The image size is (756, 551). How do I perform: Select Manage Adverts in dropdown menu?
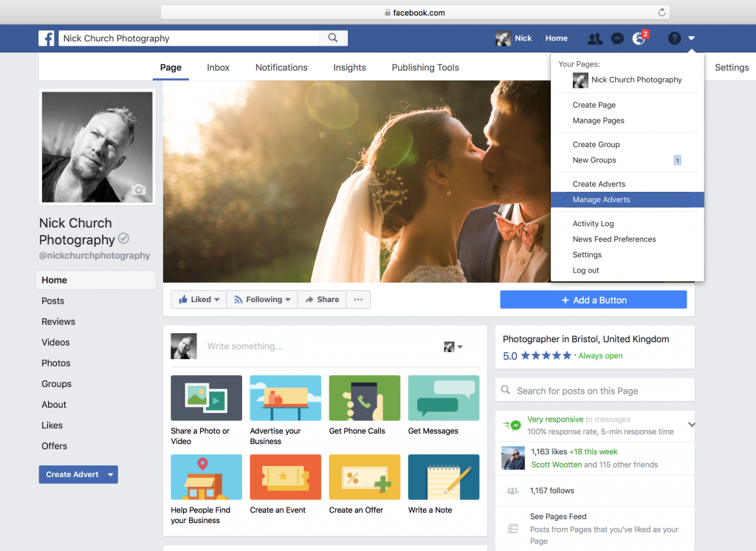coord(628,199)
